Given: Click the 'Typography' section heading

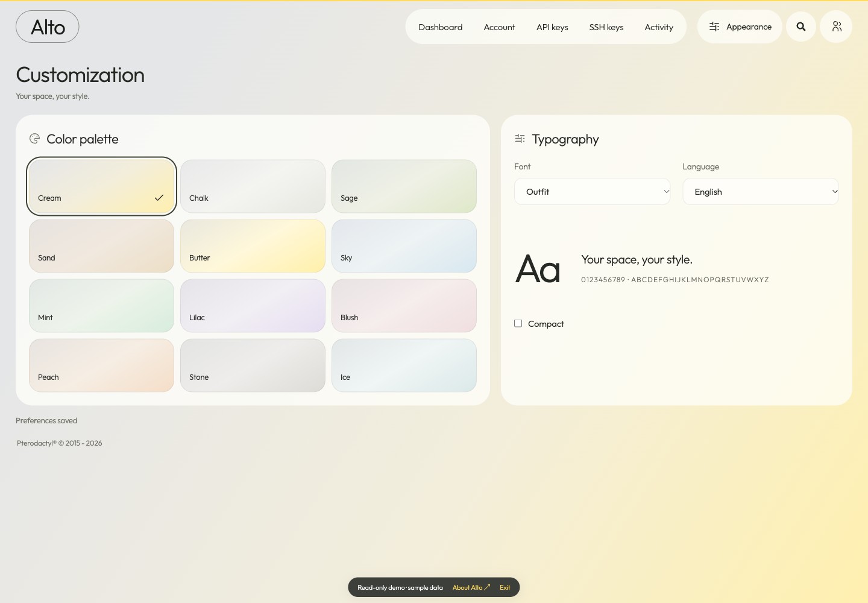Looking at the screenshot, I should coord(565,139).
